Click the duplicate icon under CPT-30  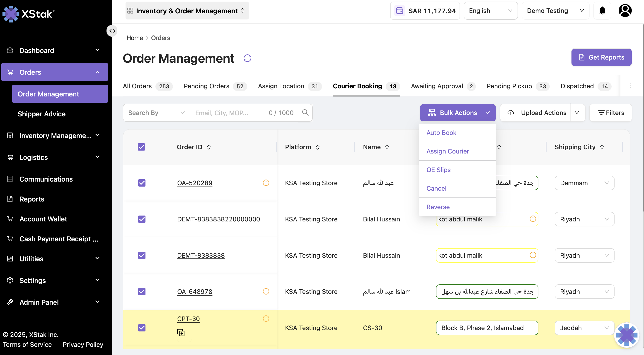[181, 333]
